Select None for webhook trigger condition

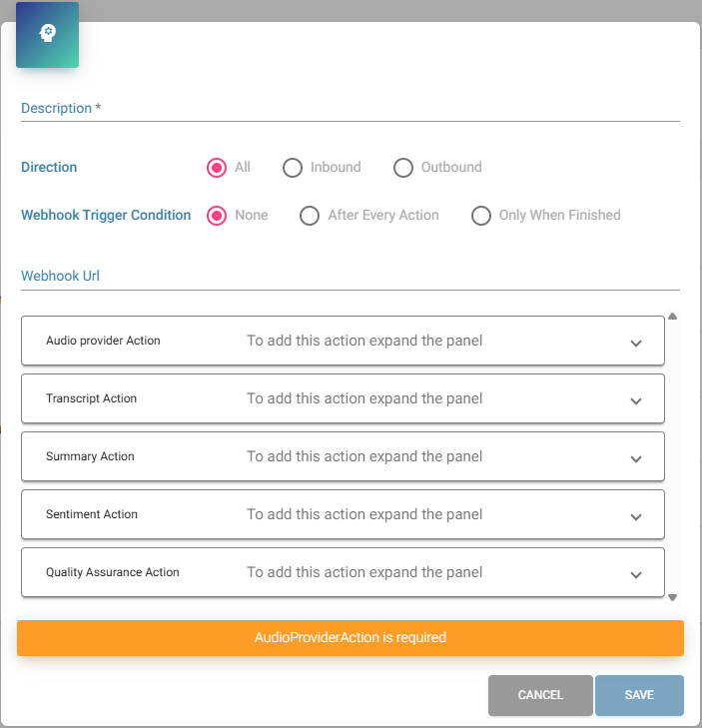point(217,216)
